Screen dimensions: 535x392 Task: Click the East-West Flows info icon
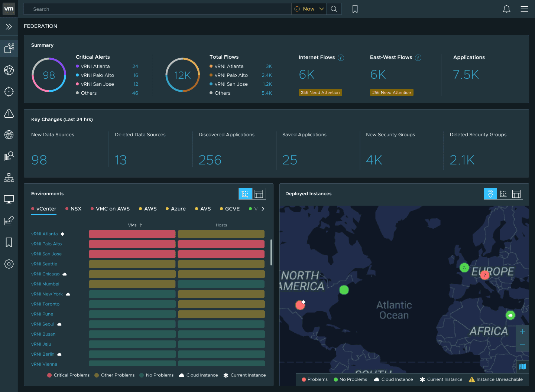(418, 58)
